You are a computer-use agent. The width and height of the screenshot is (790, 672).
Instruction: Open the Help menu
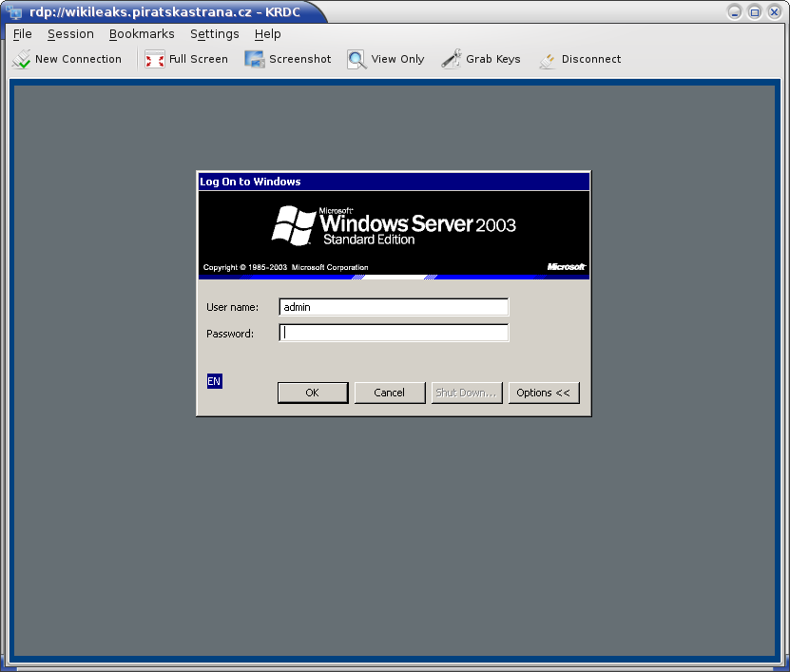click(267, 34)
